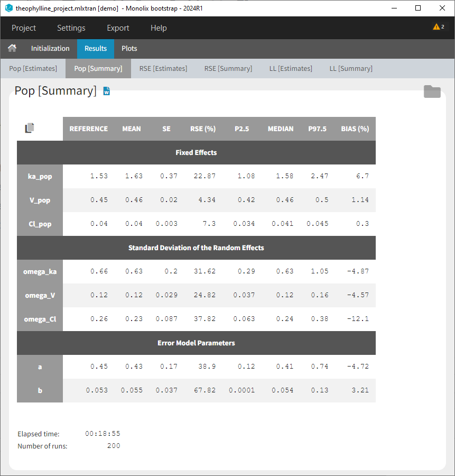Open the Export menu
The image size is (455, 476).
click(x=118, y=28)
